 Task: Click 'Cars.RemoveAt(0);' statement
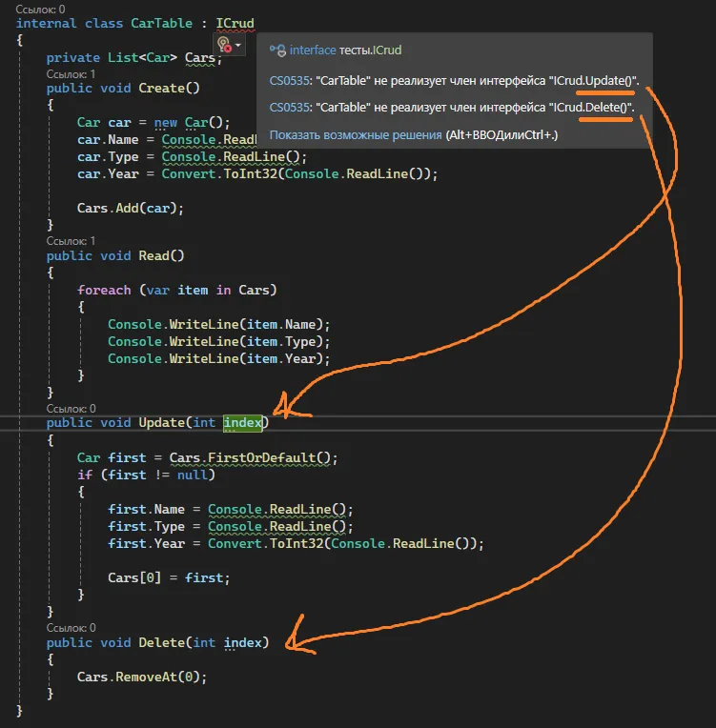[x=142, y=677]
